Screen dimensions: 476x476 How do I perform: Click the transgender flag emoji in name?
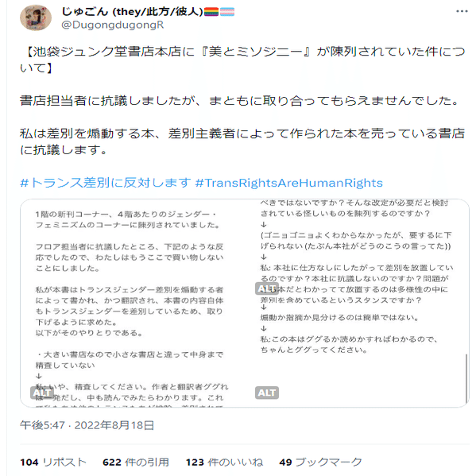tap(227, 12)
